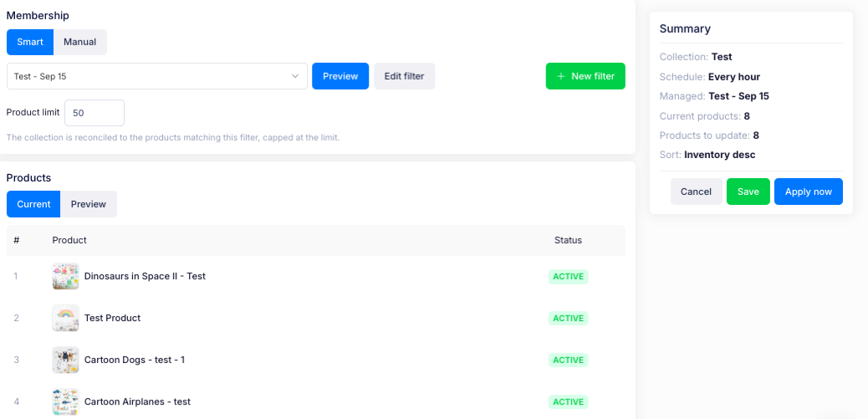Click the Test Product name
Screen dimensions: 868x419
pyautogui.click(x=112, y=319)
